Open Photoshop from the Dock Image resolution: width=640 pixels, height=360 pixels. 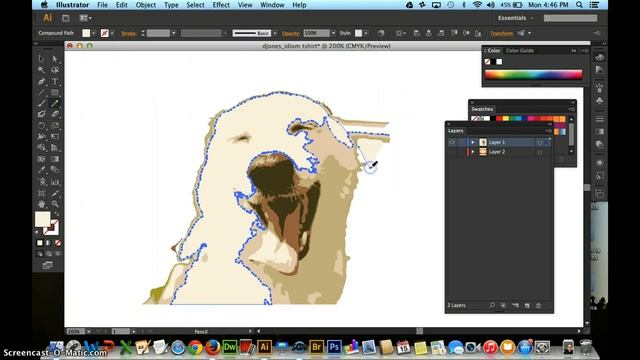pos(334,347)
